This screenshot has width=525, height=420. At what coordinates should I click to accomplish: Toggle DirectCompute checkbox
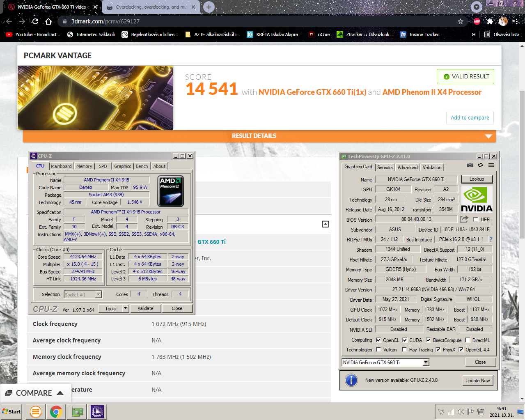[428, 340]
